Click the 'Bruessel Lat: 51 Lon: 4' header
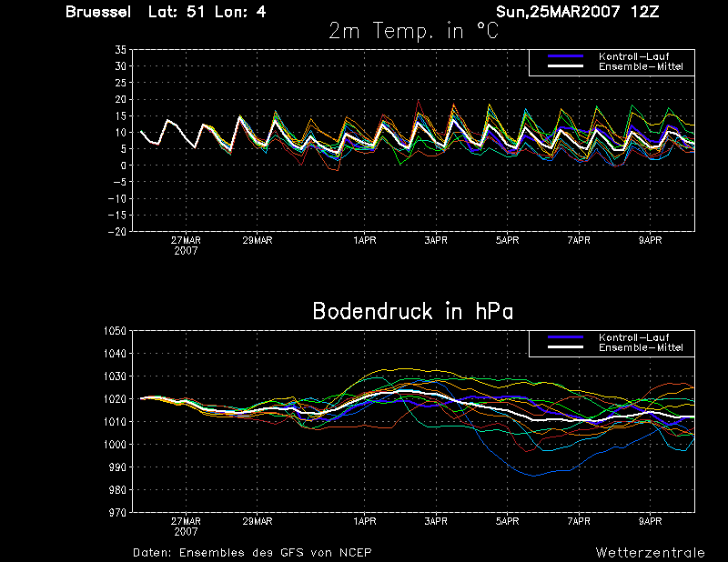728x562 pixels. (166, 12)
